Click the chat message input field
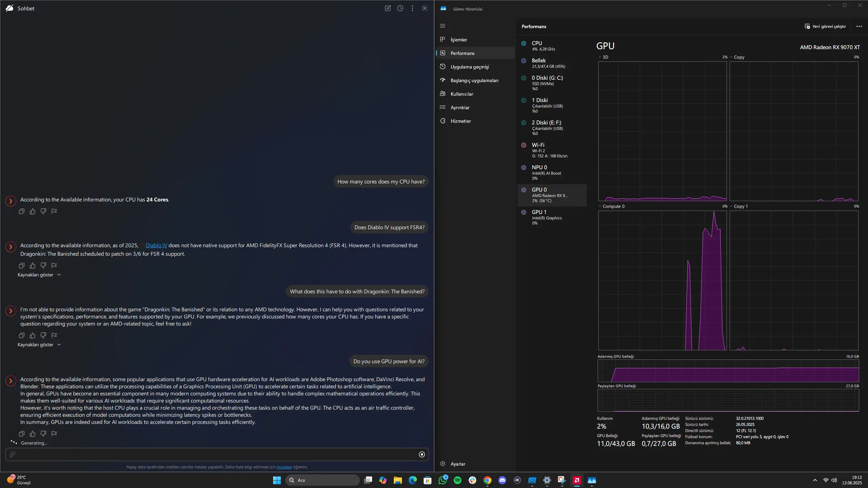 (x=217, y=454)
